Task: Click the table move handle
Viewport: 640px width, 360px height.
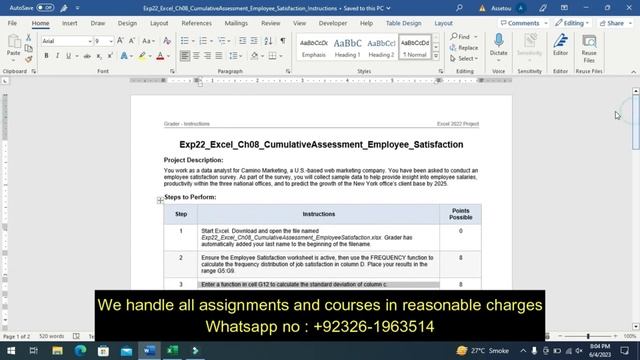Action: (160, 200)
